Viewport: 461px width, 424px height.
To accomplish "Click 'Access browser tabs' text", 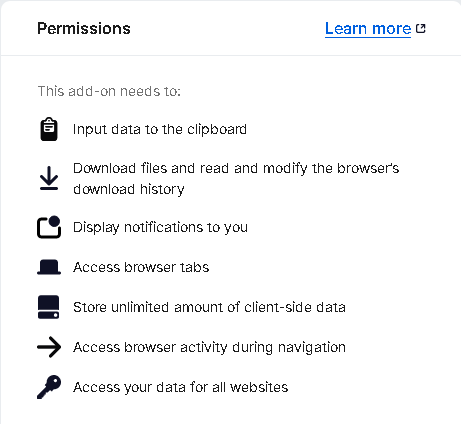I will point(141,267).
